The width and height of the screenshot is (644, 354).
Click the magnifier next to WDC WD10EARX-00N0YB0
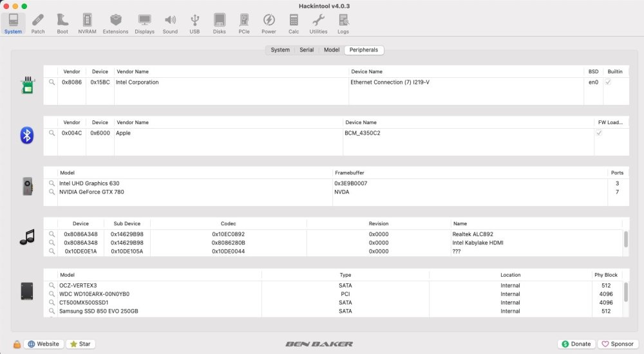click(x=52, y=294)
